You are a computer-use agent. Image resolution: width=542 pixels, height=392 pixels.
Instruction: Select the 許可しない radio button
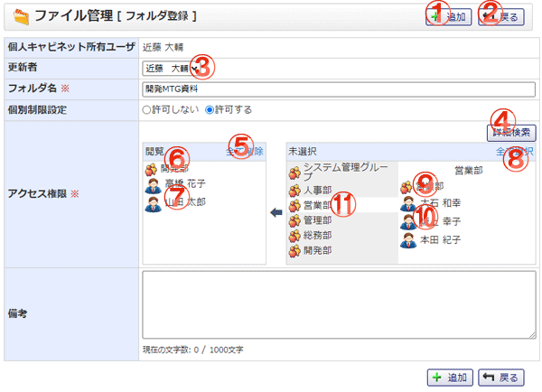click(x=146, y=110)
